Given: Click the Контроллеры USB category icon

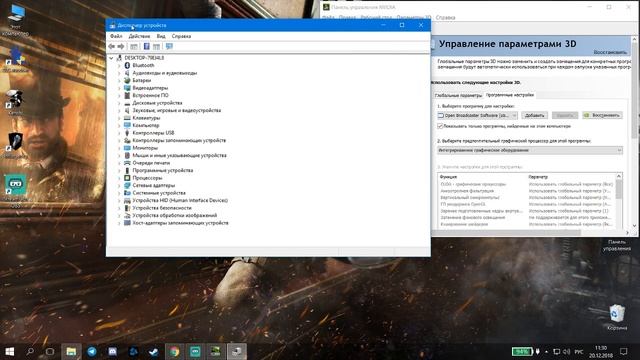Looking at the screenshot, I should [127, 133].
